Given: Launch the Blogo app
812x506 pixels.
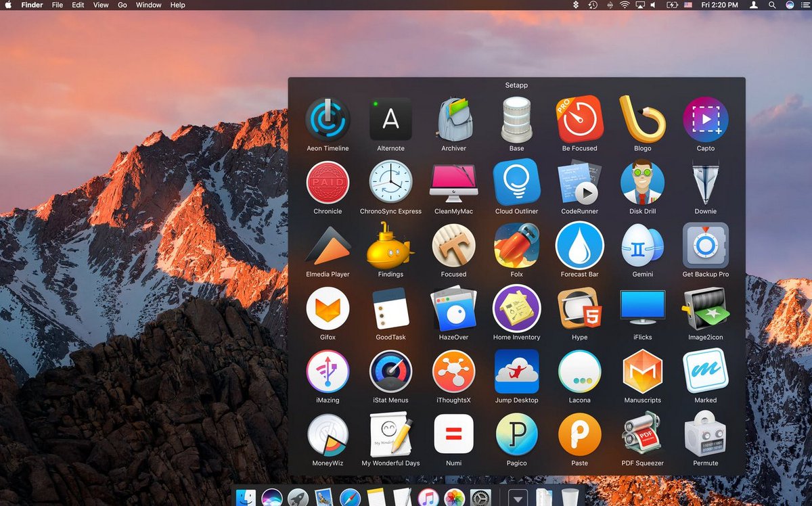Looking at the screenshot, I should [642, 118].
